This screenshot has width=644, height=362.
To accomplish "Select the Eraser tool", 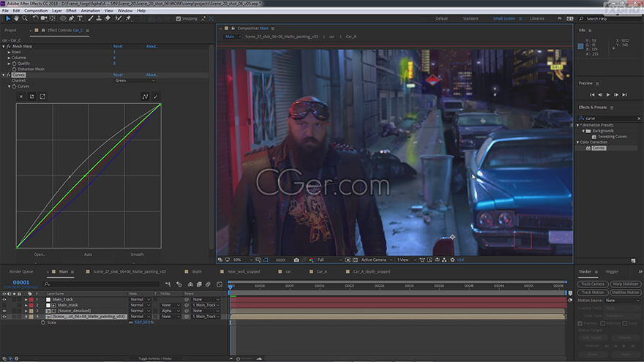I will (x=108, y=18).
